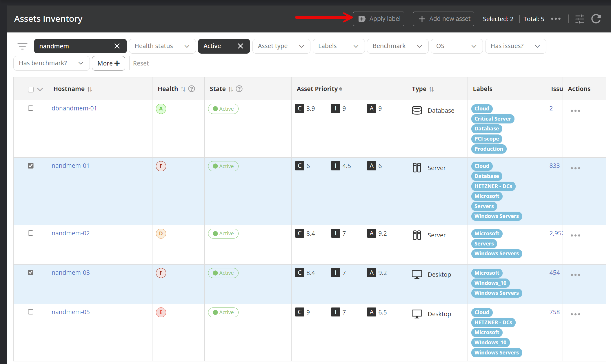The image size is (611, 364).
Task: Click the red F health badge for nandmem-03
Action: (x=161, y=273)
